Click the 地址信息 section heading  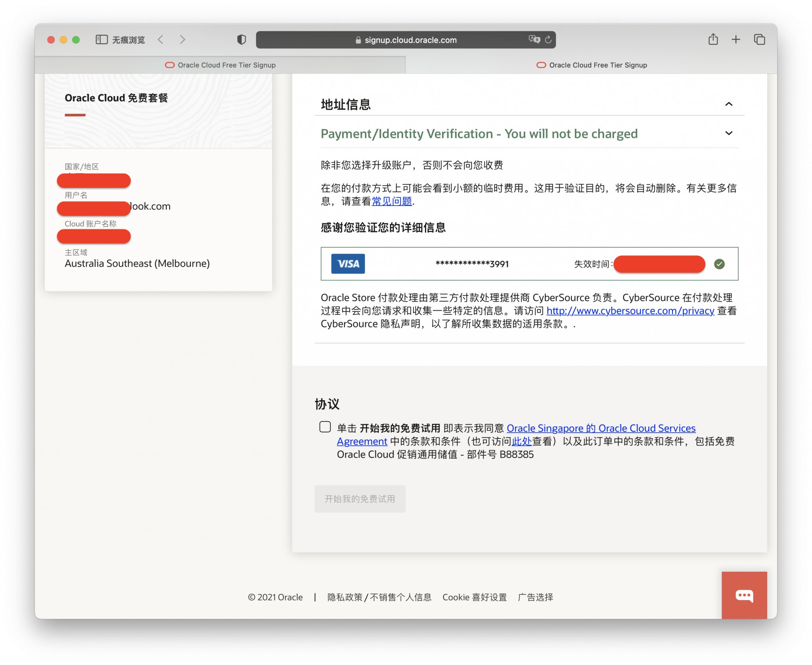tap(346, 104)
